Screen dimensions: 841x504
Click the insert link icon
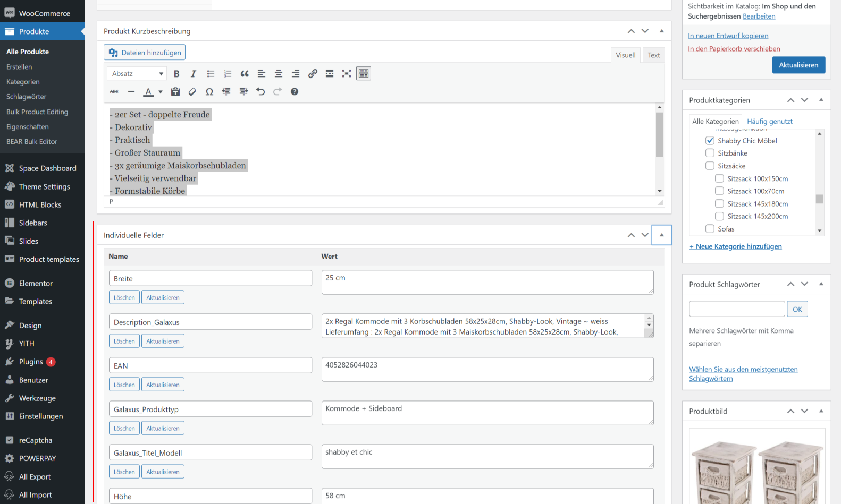point(313,74)
